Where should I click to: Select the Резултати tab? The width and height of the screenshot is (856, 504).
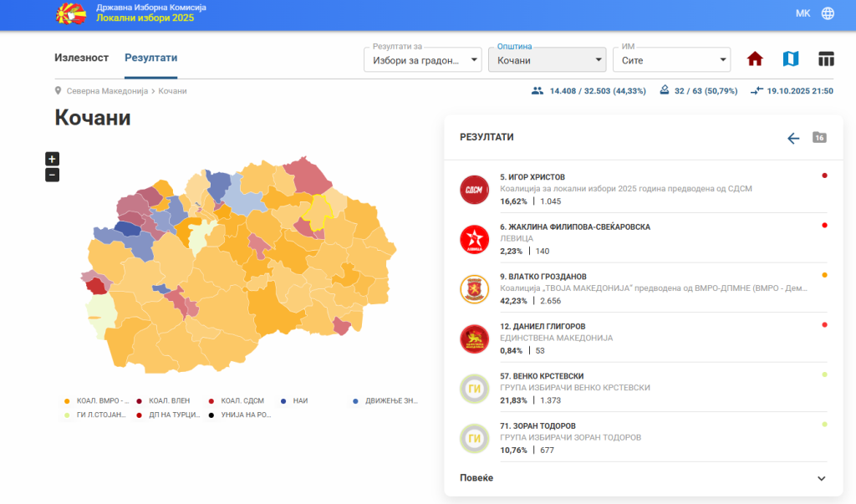[150, 58]
